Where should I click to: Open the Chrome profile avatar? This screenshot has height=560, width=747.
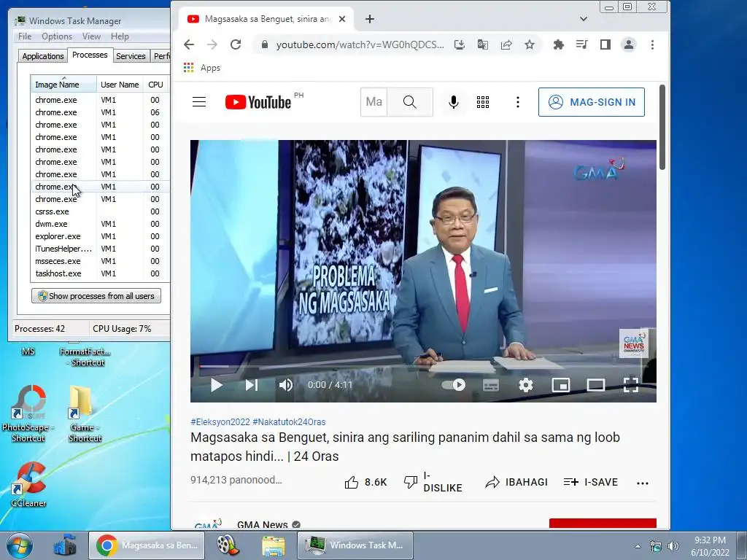click(629, 44)
